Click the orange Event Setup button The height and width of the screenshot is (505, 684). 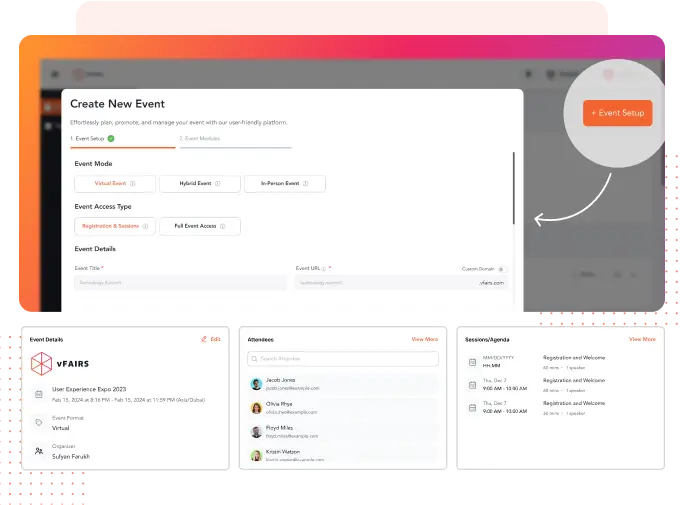(x=617, y=113)
